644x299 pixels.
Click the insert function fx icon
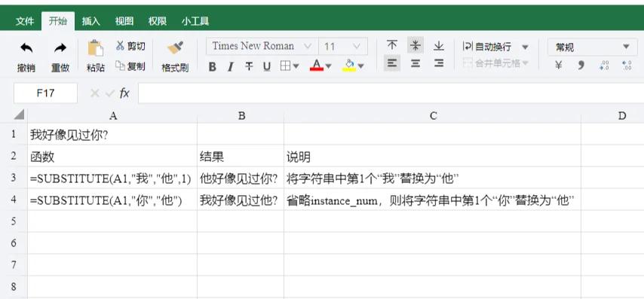coord(124,93)
